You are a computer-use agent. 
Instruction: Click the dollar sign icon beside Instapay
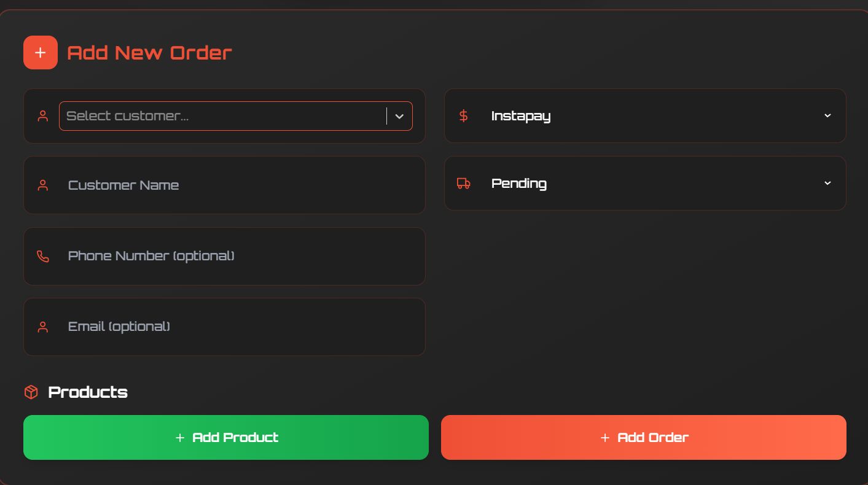click(464, 116)
